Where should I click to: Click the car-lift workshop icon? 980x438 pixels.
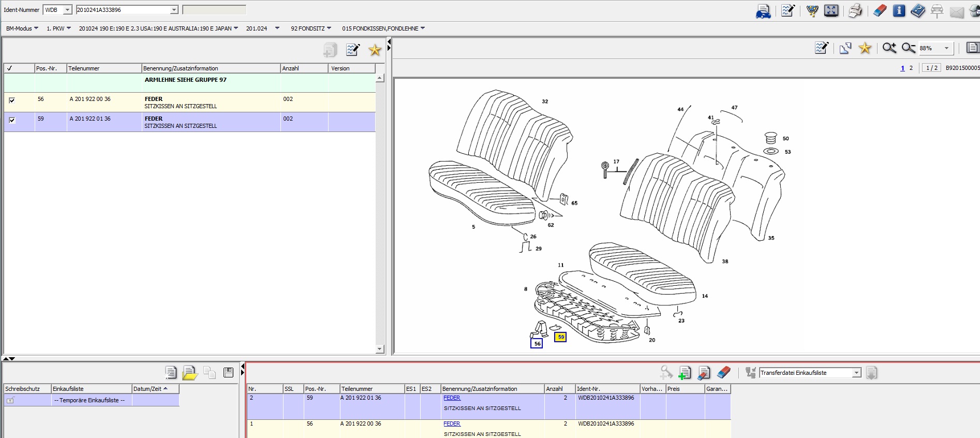click(x=937, y=11)
